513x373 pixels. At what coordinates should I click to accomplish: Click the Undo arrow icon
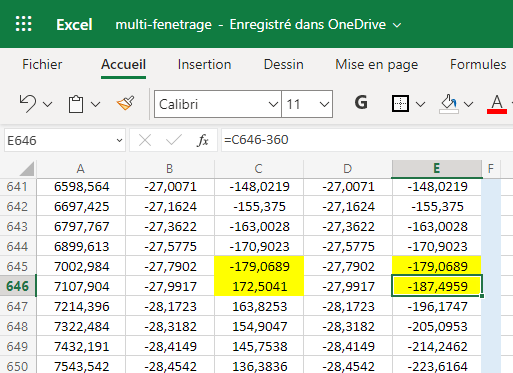coord(28,104)
